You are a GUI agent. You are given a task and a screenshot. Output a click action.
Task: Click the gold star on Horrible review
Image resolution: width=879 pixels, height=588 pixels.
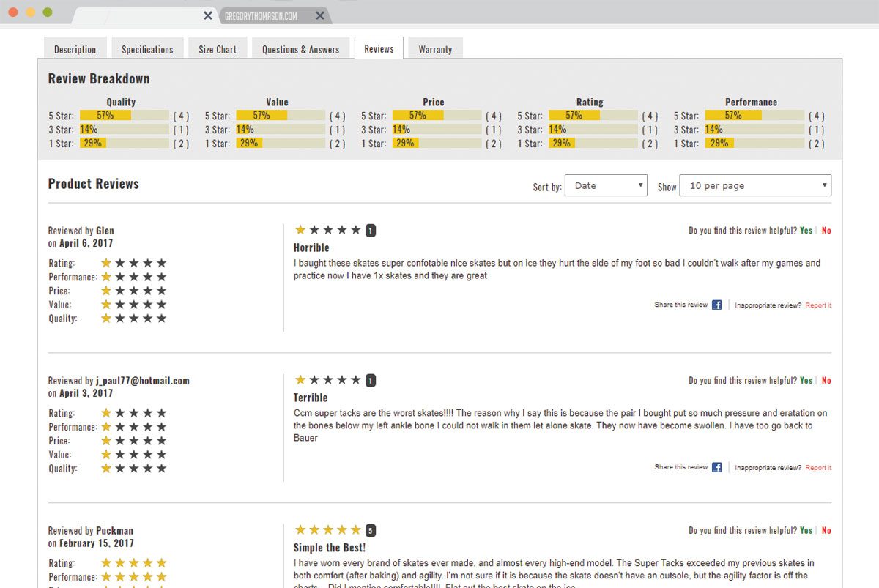[300, 230]
